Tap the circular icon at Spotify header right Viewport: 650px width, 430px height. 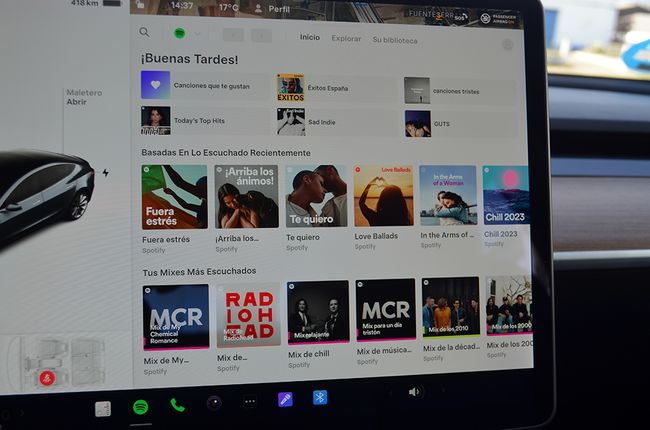[x=507, y=44]
